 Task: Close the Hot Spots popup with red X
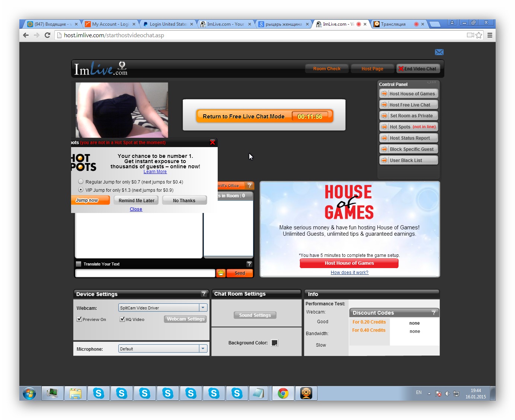point(212,142)
